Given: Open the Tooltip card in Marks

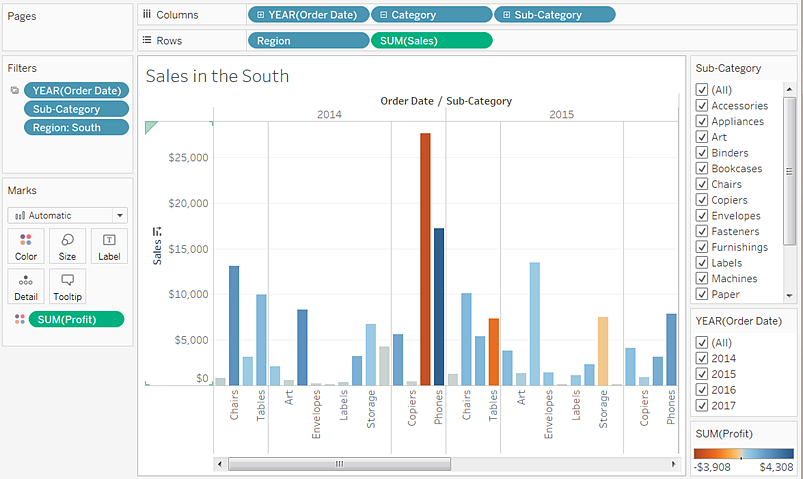Looking at the screenshot, I should [67, 287].
